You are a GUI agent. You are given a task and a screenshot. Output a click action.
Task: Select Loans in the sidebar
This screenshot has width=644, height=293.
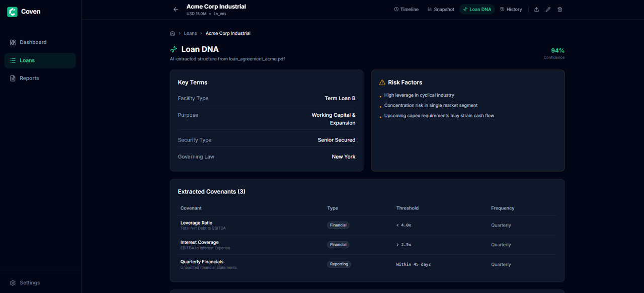(40, 60)
